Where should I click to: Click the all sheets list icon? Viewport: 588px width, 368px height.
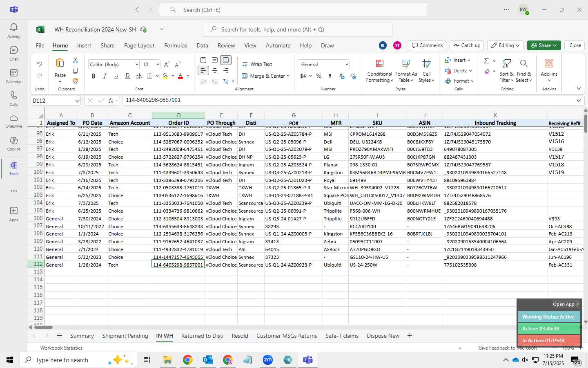tap(60, 336)
